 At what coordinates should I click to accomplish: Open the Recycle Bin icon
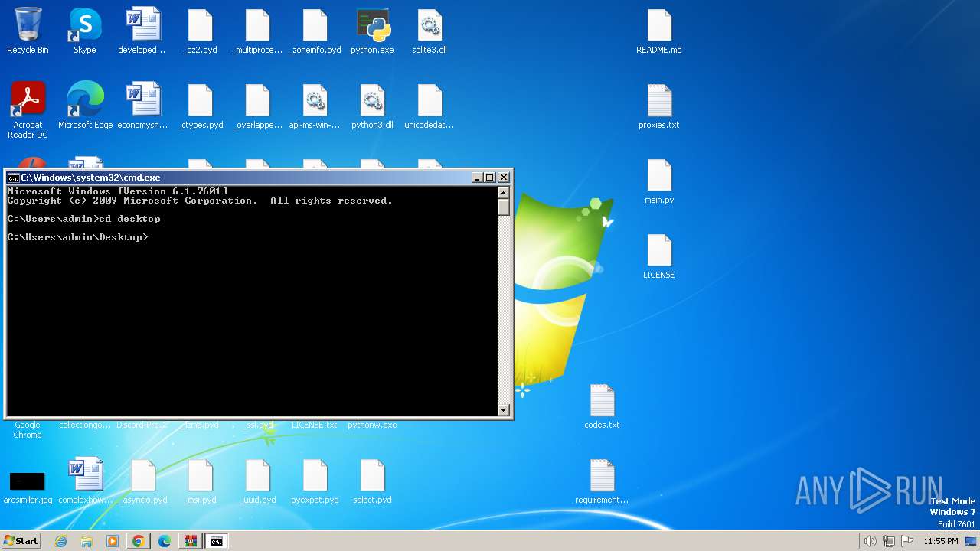click(x=28, y=31)
